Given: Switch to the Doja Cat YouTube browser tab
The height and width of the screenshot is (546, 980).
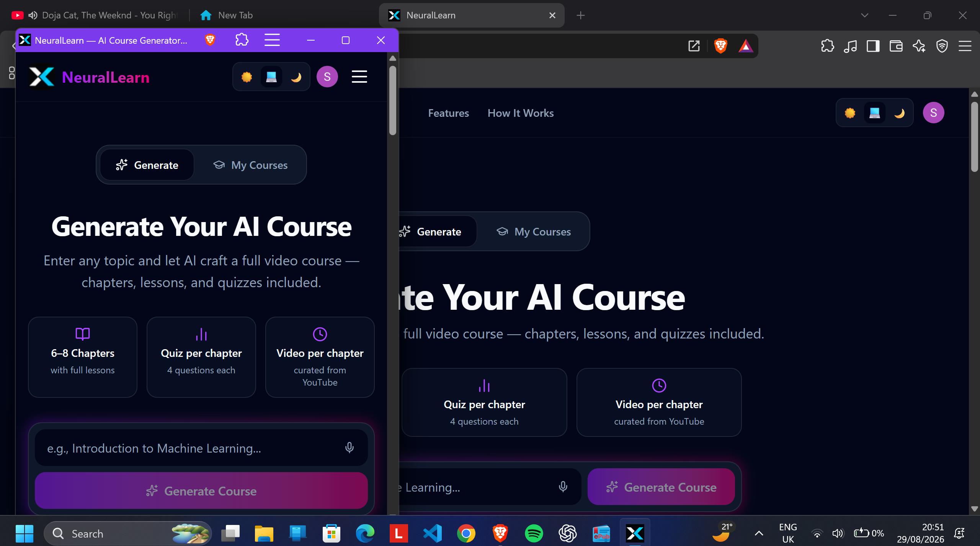Looking at the screenshot, I should coord(96,15).
